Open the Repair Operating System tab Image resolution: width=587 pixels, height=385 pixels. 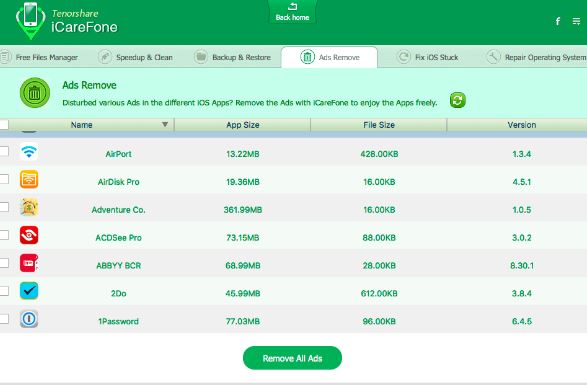pos(536,57)
